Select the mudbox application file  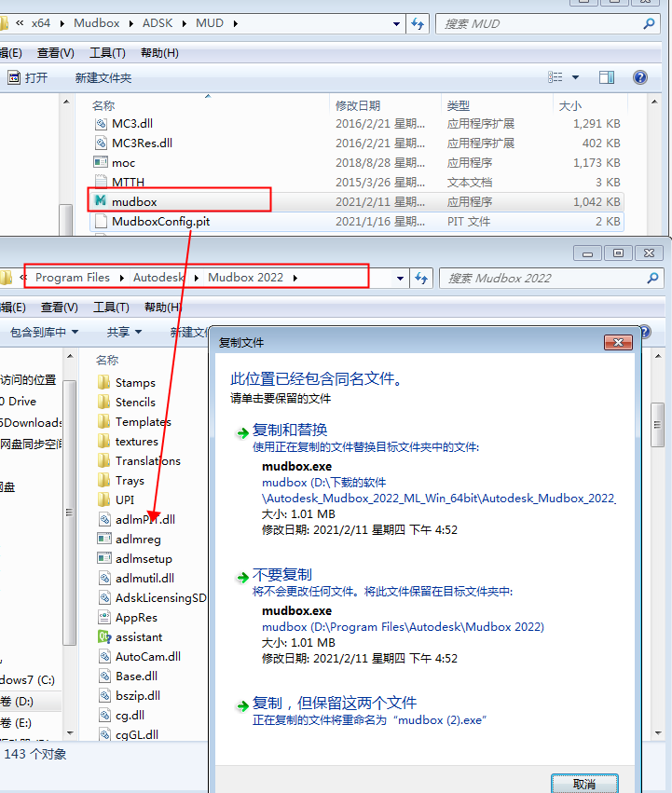356,202
